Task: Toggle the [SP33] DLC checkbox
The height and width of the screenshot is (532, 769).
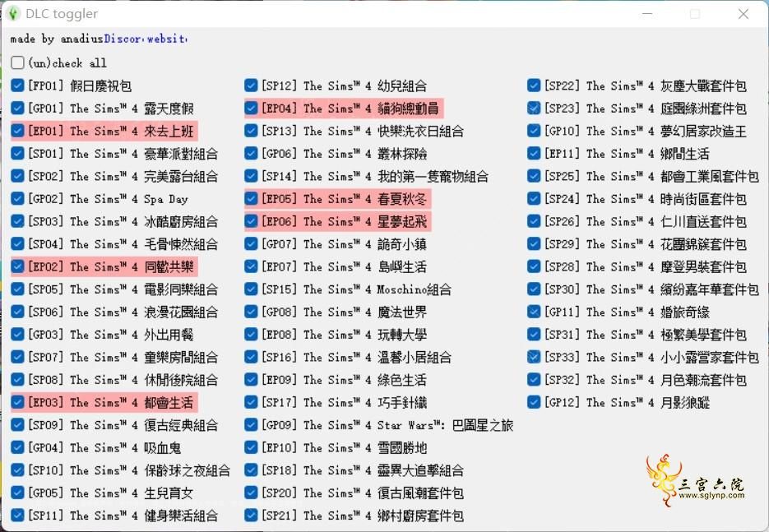Action: click(534, 357)
